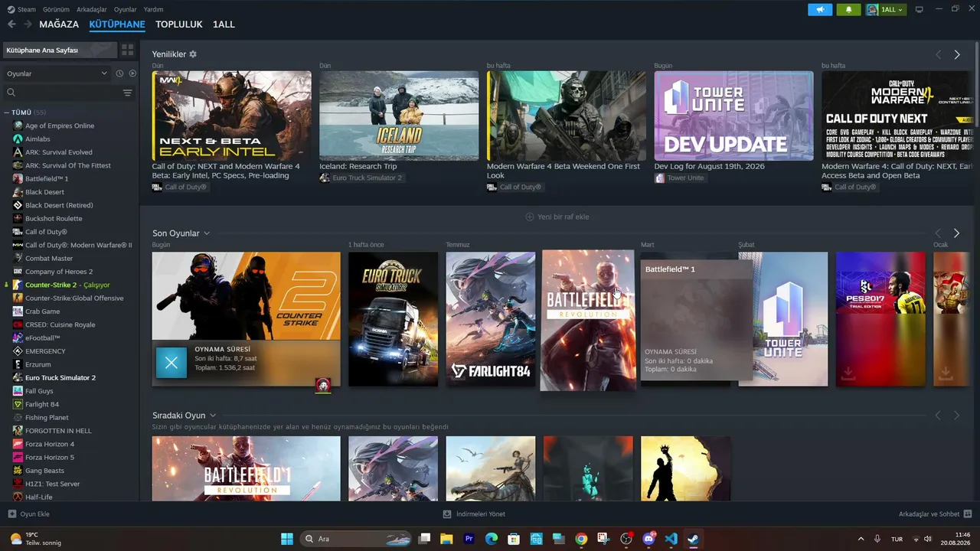Image resolution: width=980 pixels, height=551 pixels.
Task: Show next items in Yenilikler shelf
Action: coord(957,55)
